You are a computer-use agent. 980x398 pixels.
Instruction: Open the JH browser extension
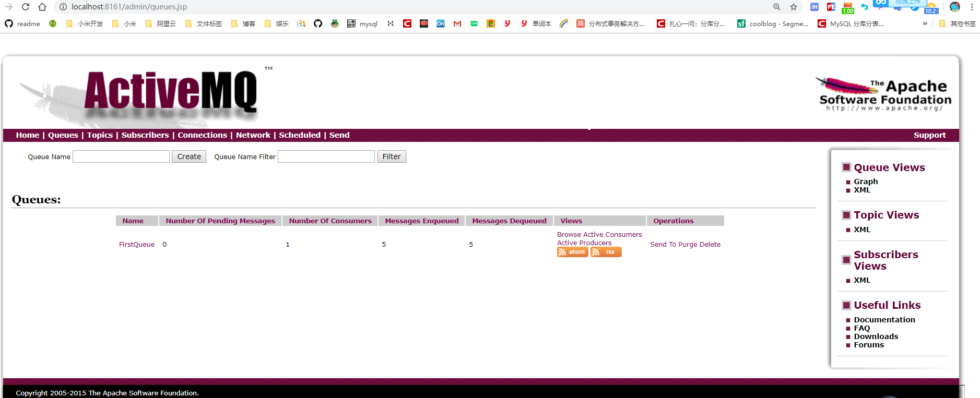[x=814, y=7]
